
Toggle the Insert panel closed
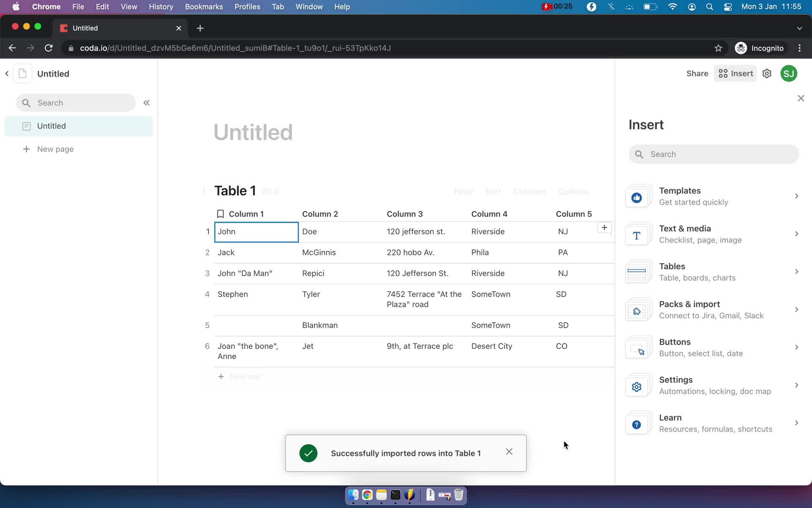(801, 98)
